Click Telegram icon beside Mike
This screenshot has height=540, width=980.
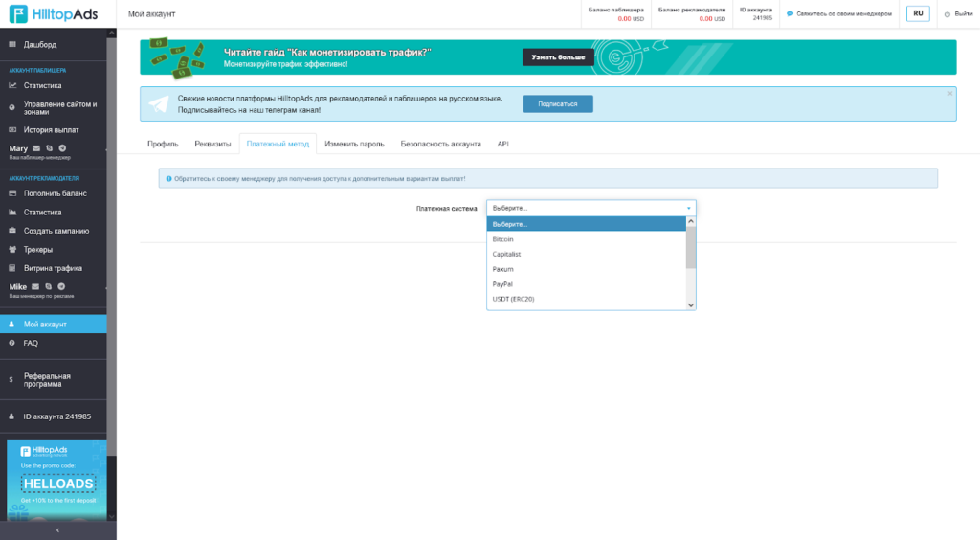point(61,286)
